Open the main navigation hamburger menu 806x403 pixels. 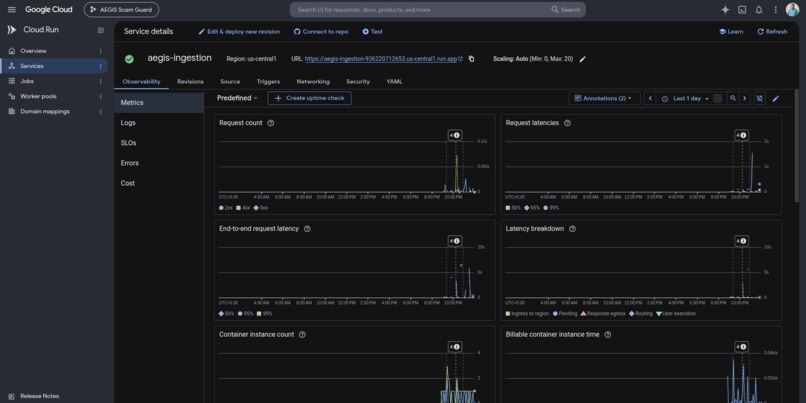pos(12,10)
